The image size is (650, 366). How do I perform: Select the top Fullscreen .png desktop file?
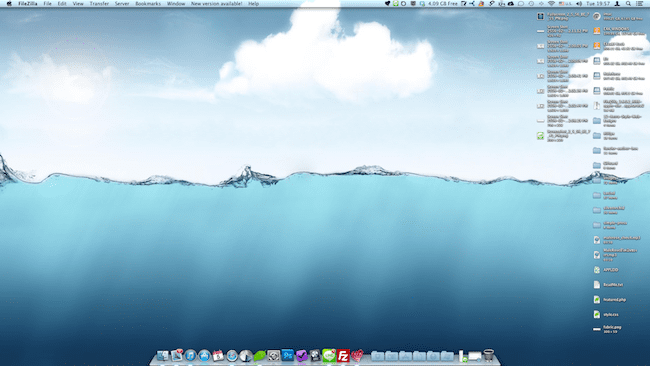click(x=563, y=17)
